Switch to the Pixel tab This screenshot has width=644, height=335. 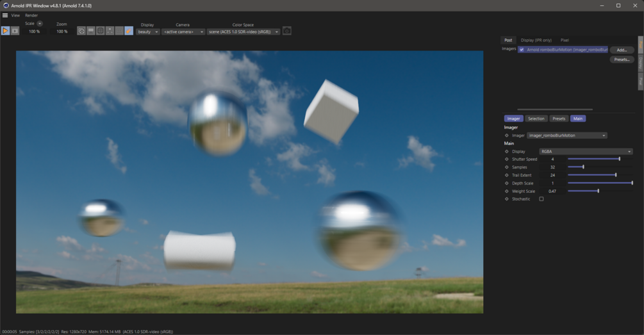565,40
